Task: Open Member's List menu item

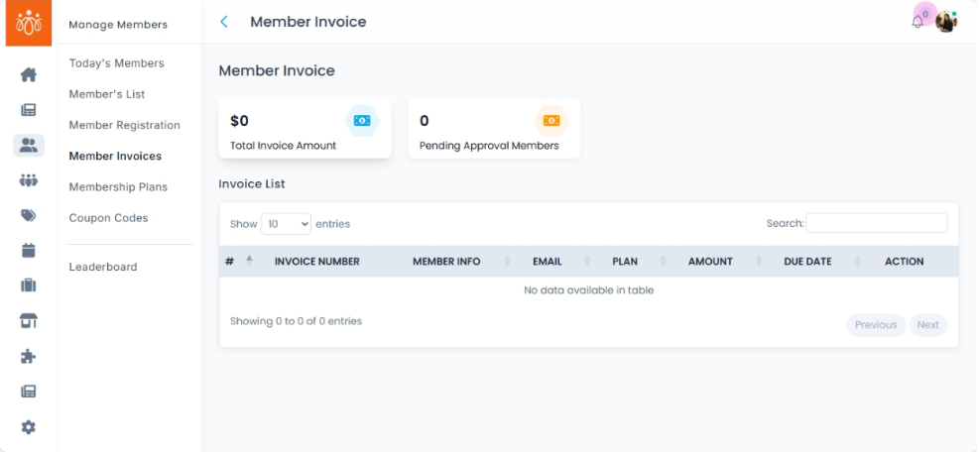Action: pos(107,94)
